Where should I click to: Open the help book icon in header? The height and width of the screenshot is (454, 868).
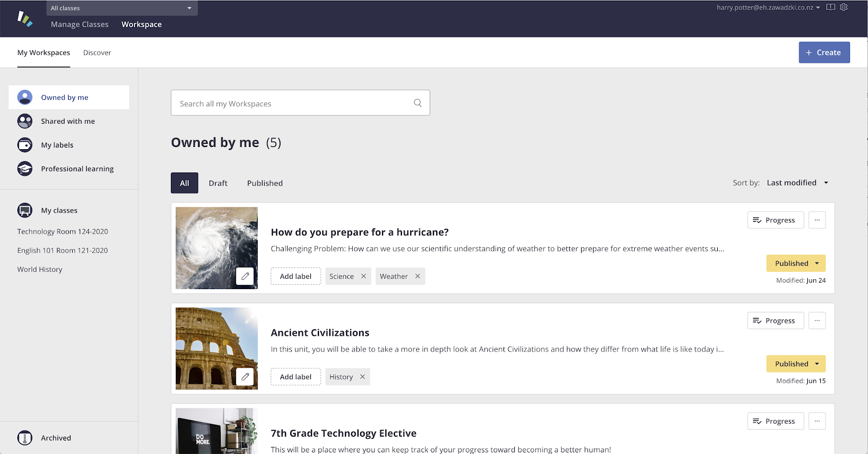831,7
